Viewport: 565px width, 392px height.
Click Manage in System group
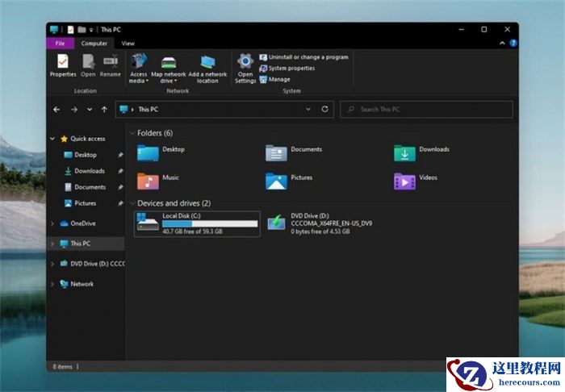[x=274, y=80]
